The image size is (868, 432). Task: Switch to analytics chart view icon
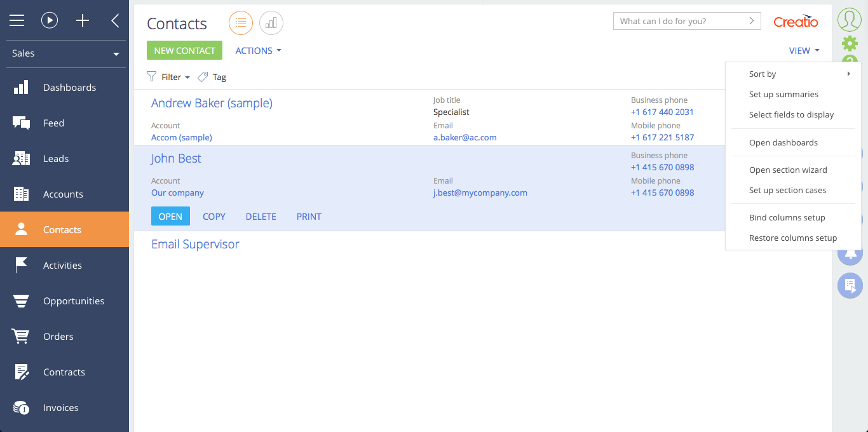[x=271, y=24]
